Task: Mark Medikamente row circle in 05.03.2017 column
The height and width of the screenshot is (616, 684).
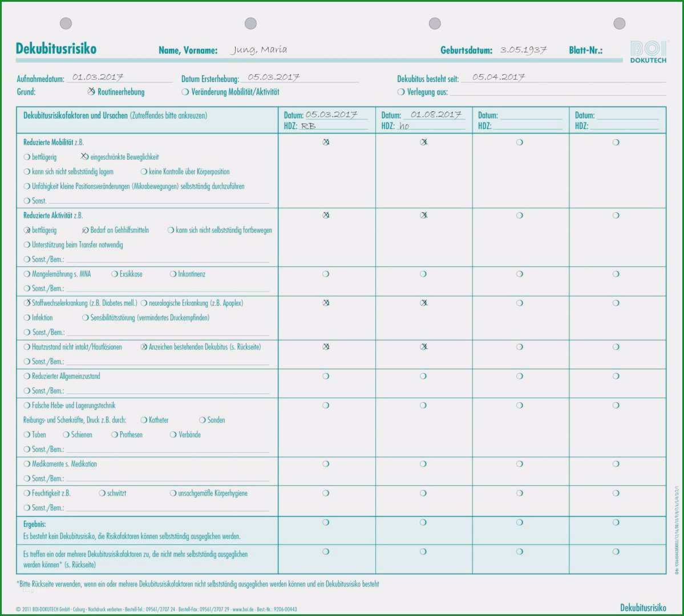Action: [x=326, y=464]
